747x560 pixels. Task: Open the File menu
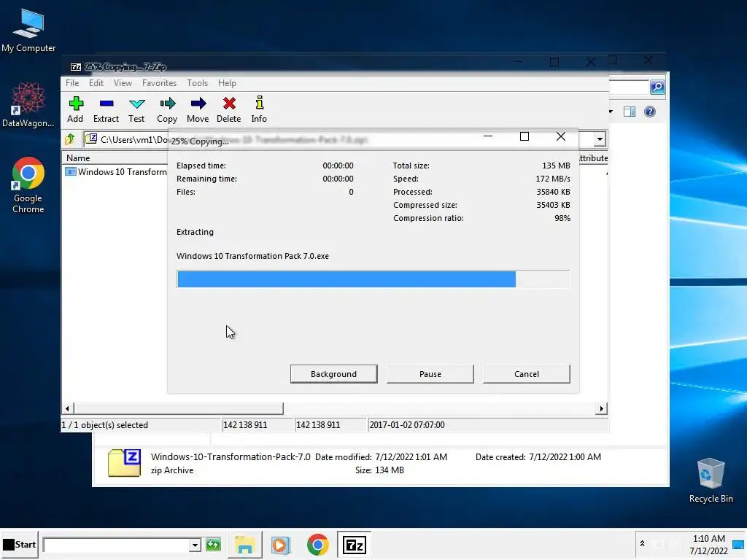[x=72, y=83]
